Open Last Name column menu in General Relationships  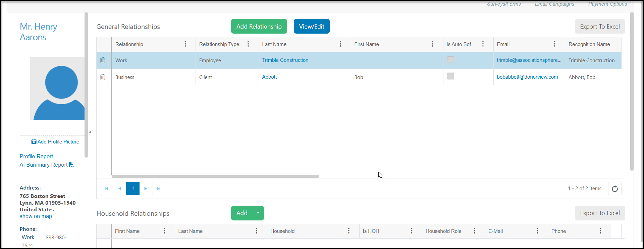coord(340,44)
